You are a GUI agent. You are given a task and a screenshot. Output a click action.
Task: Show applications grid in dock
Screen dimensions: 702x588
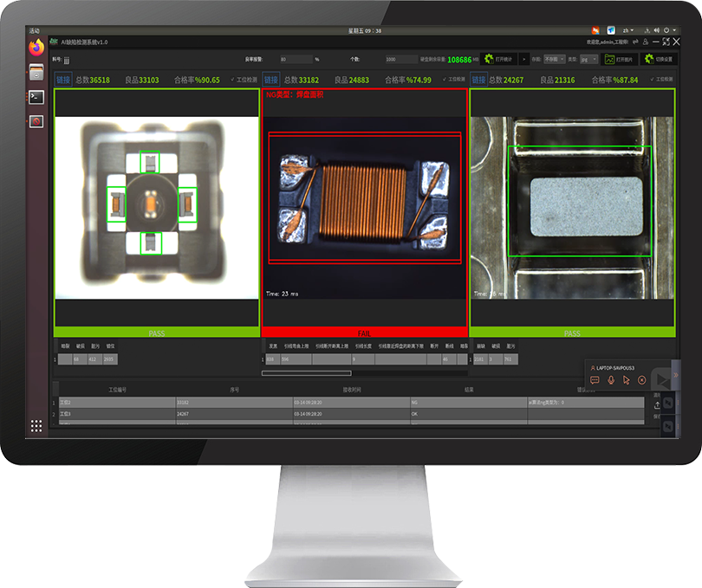click(x=36, y=425)
